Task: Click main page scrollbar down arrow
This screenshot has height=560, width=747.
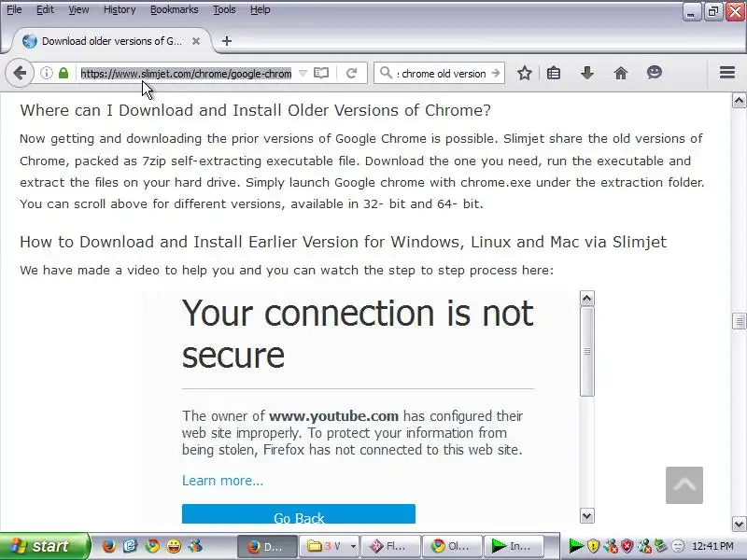Action: pos(739,525)
